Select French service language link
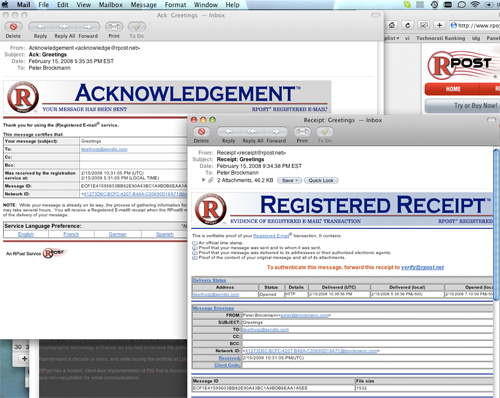The height and width of the screenshot is (398, 500). click(x=71, y=234)
